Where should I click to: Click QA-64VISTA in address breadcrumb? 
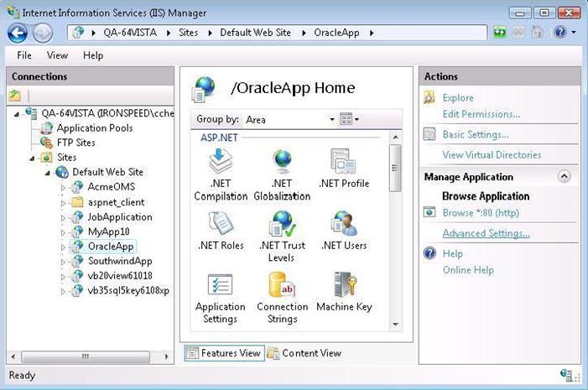tap(130, 33)
